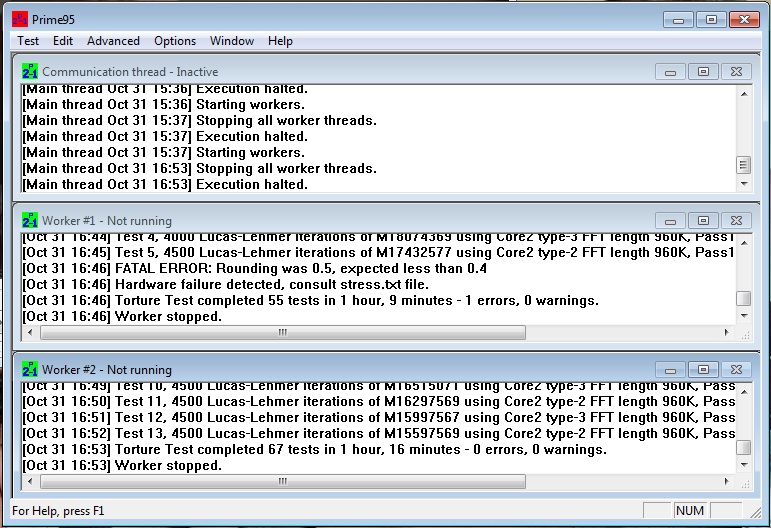Minimize the Communication thread window
Screen dimensions: 771x528
click(670, 72)
